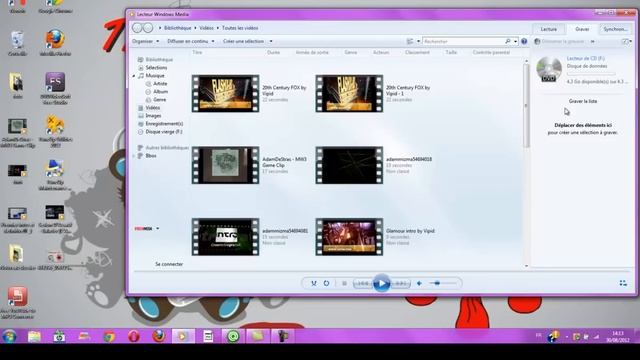Viewport: 640px width, 360px height.
Task: Sort by the Durée column header
Action: [273, 52]
